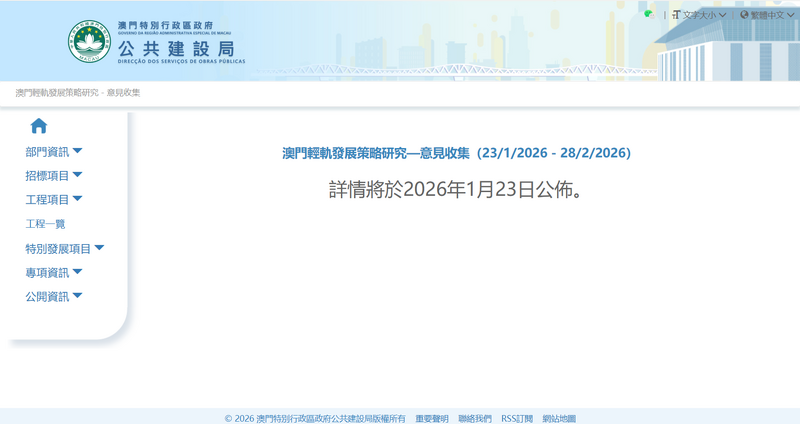Image resolution: width=800 pixels, height=424 pixels.
Task: Click the 澳門特別行政區政府 header text
Action: click(165, 25)
